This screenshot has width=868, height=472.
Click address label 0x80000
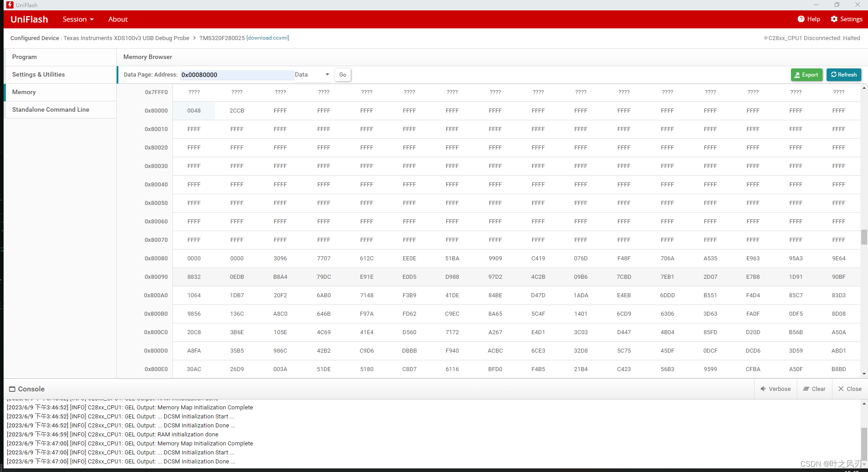pos(156,111)
